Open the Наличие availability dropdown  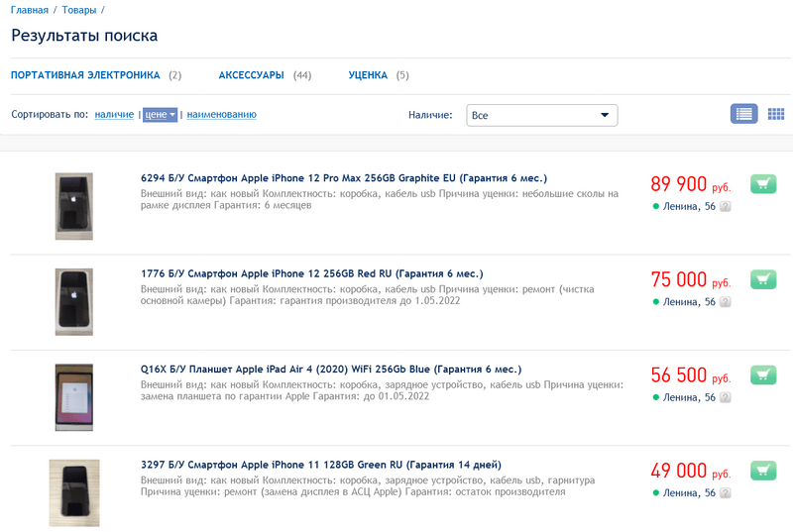pos(541,115)
